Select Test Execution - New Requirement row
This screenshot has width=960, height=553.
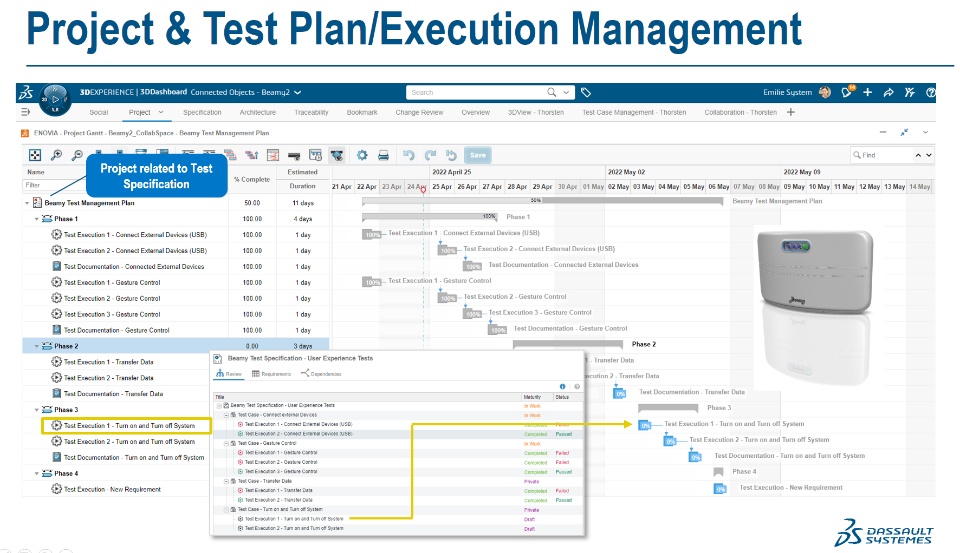(x=116, y=489)
